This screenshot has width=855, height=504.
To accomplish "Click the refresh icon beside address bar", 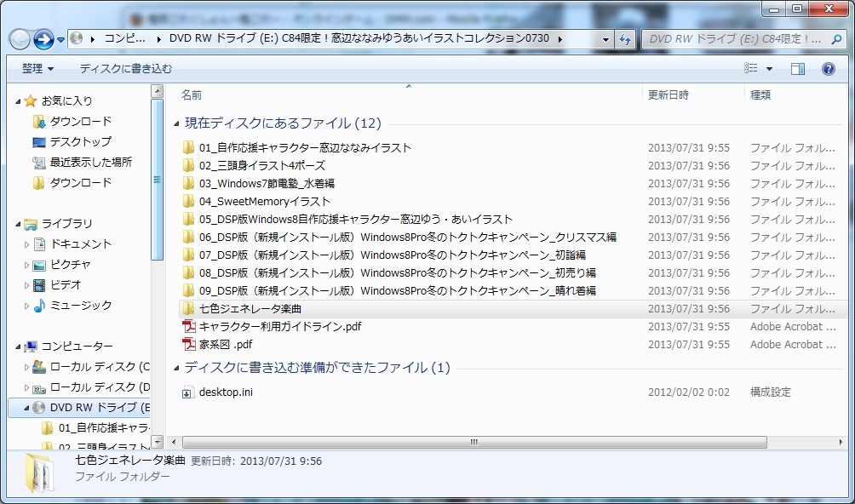I will coord(625,39).
